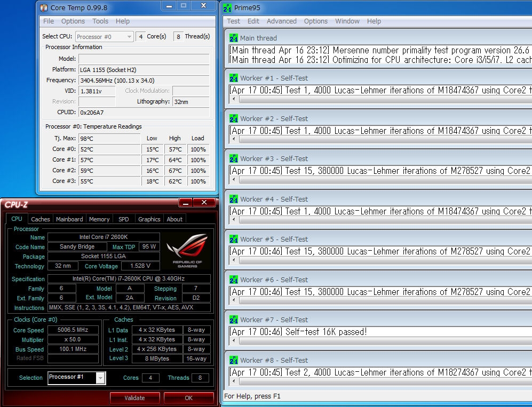This screenshot has height=407, width=532.
Task: Click the Worker #1 Self-Test window icon
Action: tap(233, 78)
